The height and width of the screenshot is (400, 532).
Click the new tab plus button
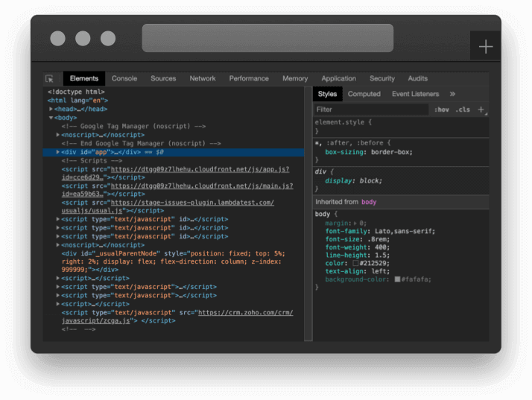(486, 46)
